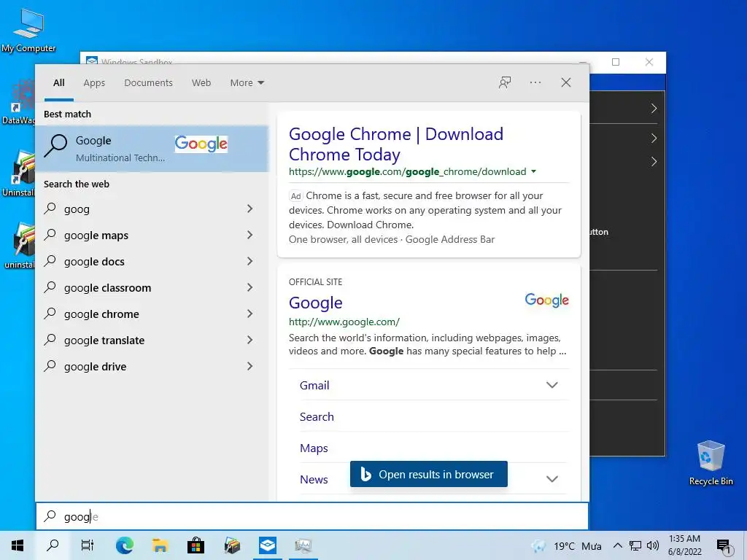Click the volume speaker icon in tray
Image resolution: width=747 pixels, height=560 pixels.
tap(653, 545)
